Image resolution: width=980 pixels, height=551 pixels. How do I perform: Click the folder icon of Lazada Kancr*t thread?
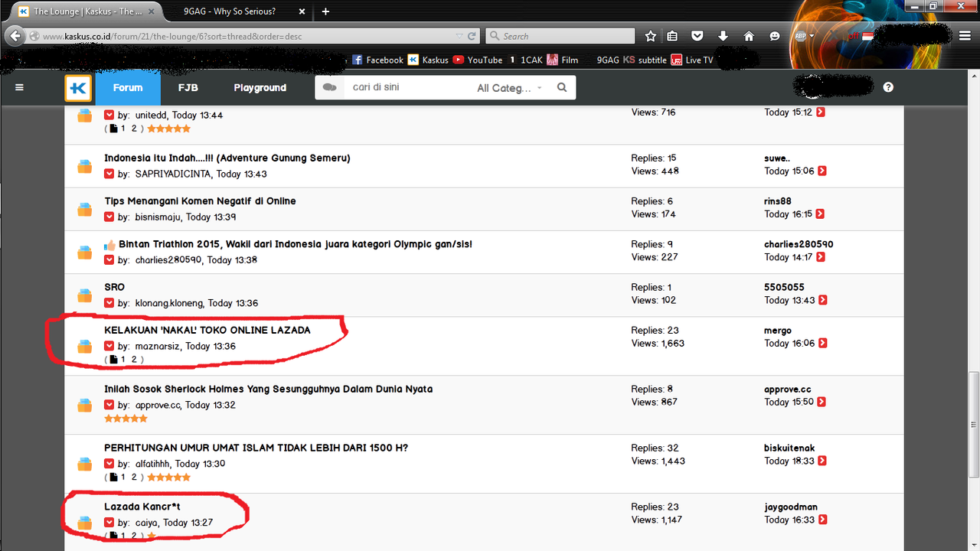85,523
